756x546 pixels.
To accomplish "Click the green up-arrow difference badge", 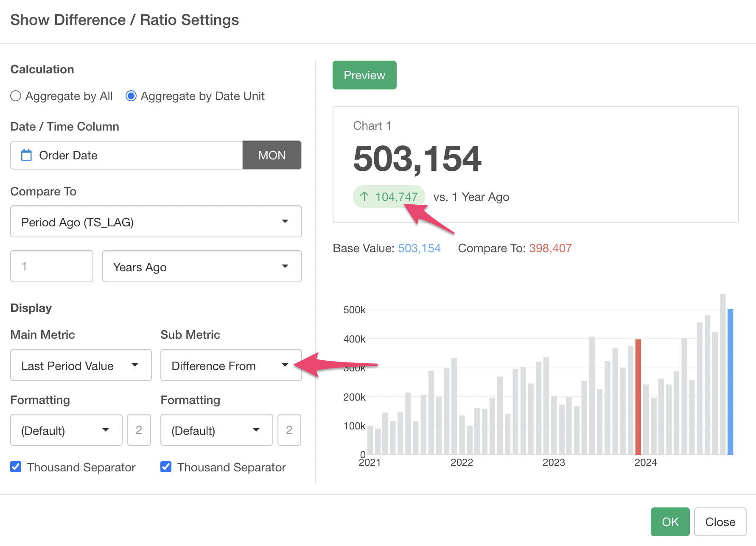I will (389, 197).
